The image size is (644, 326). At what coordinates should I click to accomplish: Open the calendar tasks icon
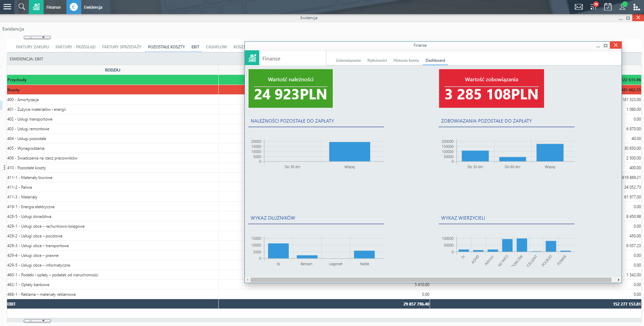[608, 7]
